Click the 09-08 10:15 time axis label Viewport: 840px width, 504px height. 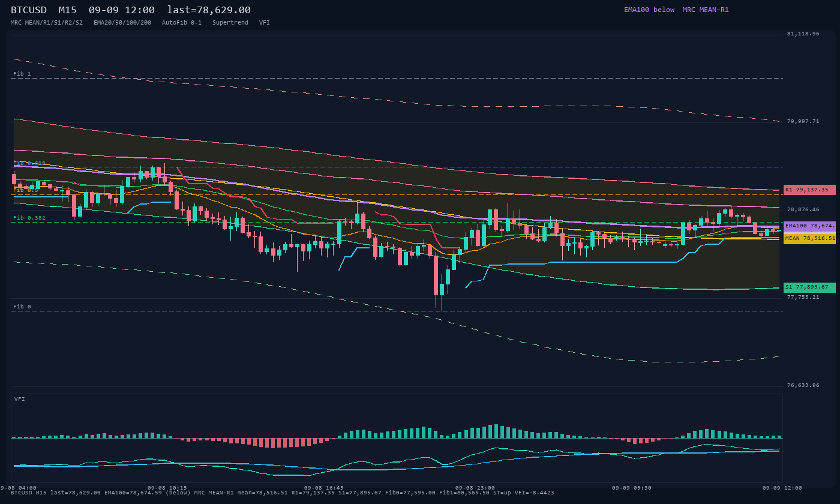pos(167,488)
